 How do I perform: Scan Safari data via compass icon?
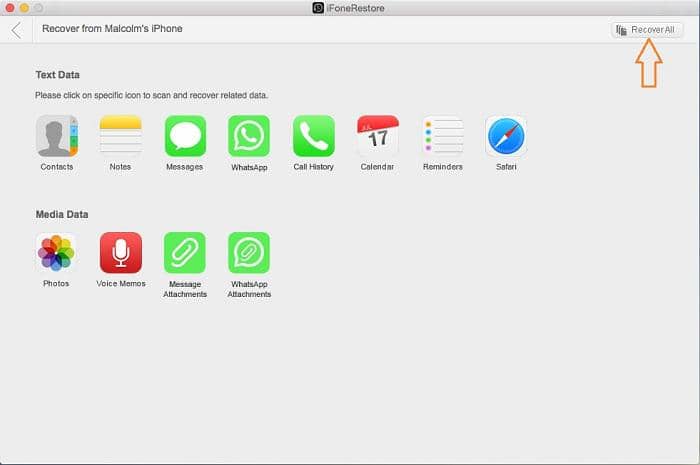point(506,136)
